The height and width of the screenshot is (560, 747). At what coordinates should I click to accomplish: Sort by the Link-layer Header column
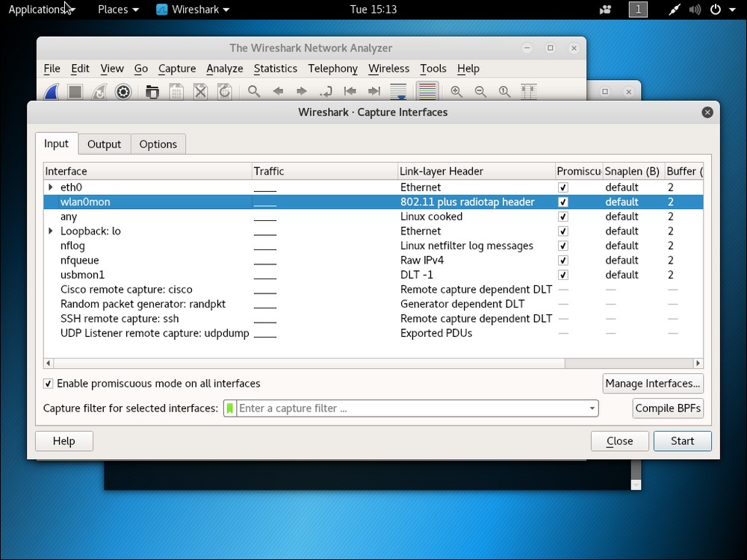[477, 171]
